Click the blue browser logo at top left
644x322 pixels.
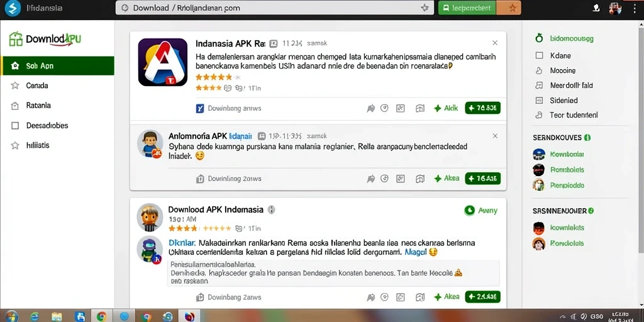pyautogui.click(x=13, y=8)
